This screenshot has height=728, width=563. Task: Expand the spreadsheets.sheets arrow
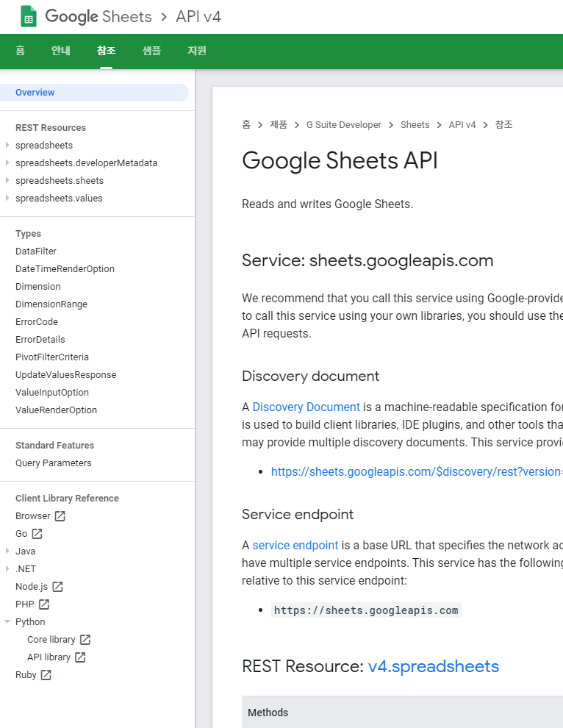pos(7,180)
